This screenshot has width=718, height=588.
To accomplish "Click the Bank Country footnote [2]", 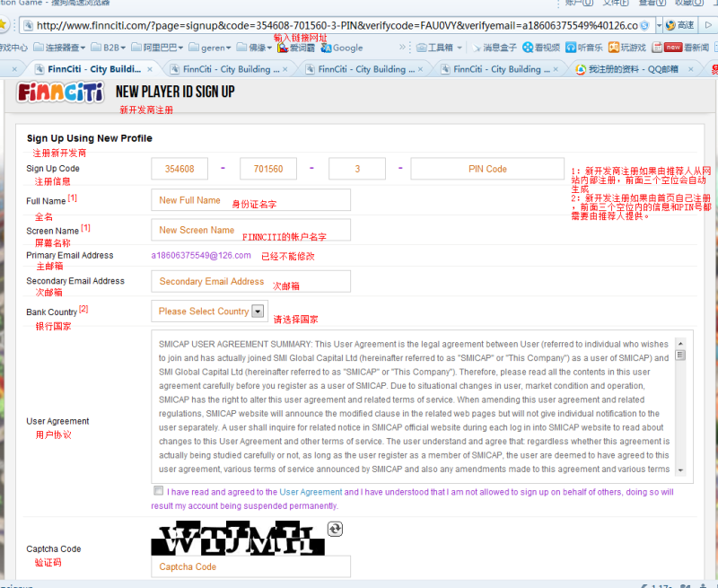I will click(83, 309).
